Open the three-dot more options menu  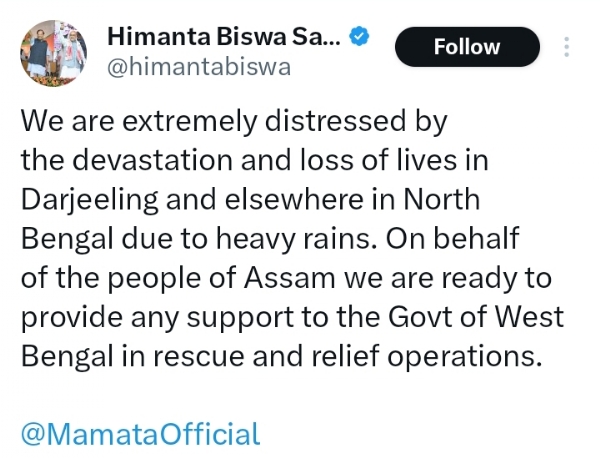[x=568, y=47]
